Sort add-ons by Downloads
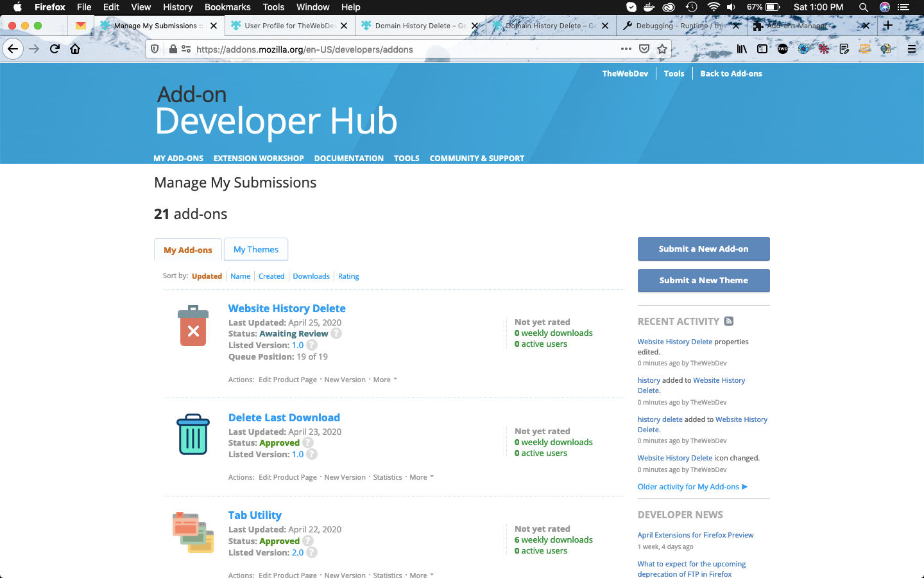This screenshot has height=578, width=924. tap(311, 276)
